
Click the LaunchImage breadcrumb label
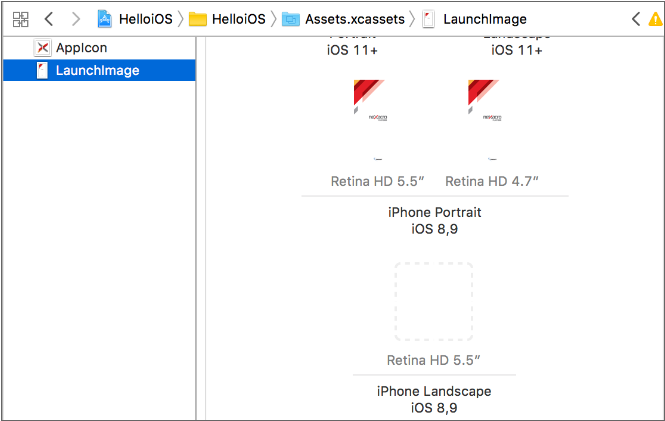[x=483, y=19]
